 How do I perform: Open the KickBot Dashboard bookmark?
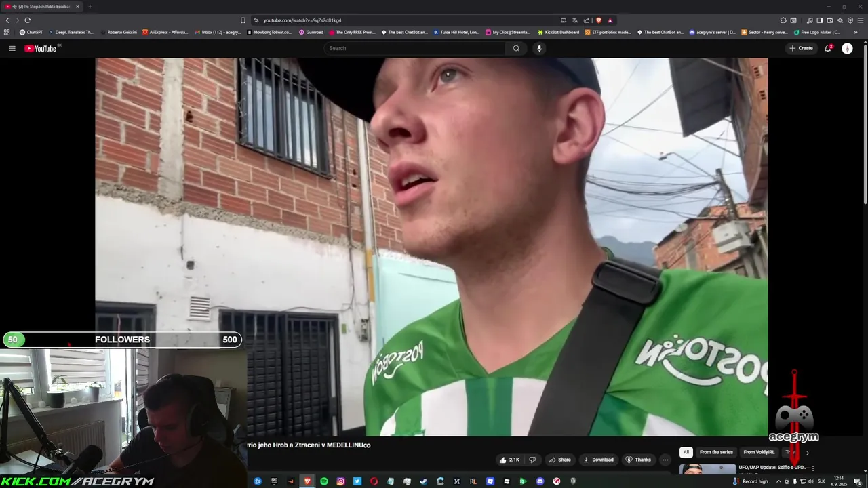(558, 32)
